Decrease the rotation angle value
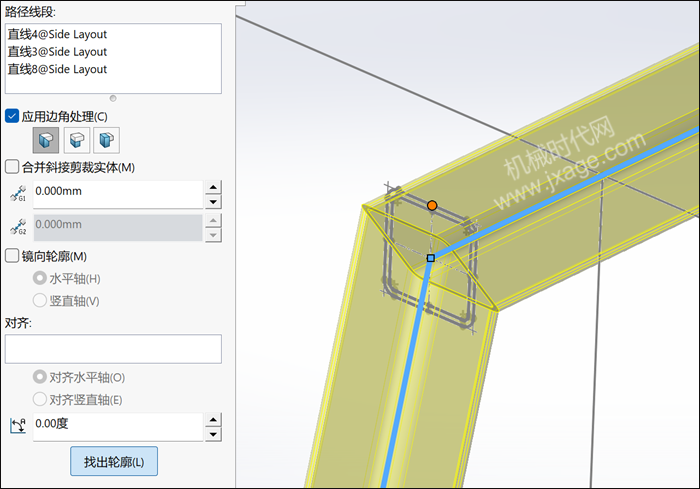 point(213,434)
